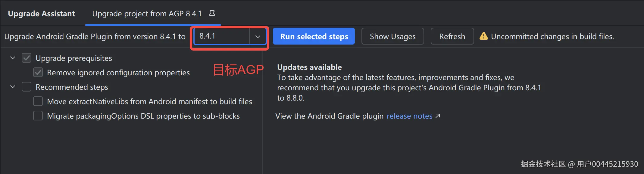644x174 pixels.
Task: Uncheck Remove ignored configuration properties
Action: (x=38, y=73)
